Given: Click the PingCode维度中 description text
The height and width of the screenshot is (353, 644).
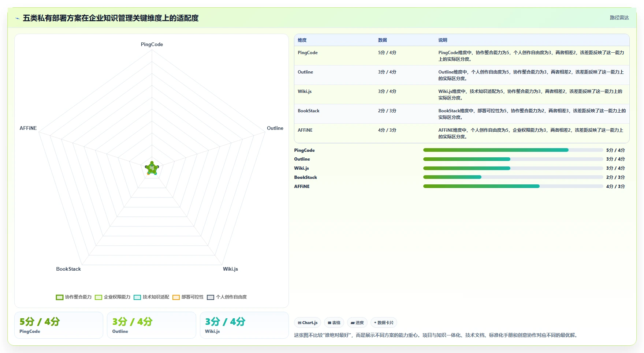Looking at the screenshot, I should pyautogui.click(x=531, y=56).
